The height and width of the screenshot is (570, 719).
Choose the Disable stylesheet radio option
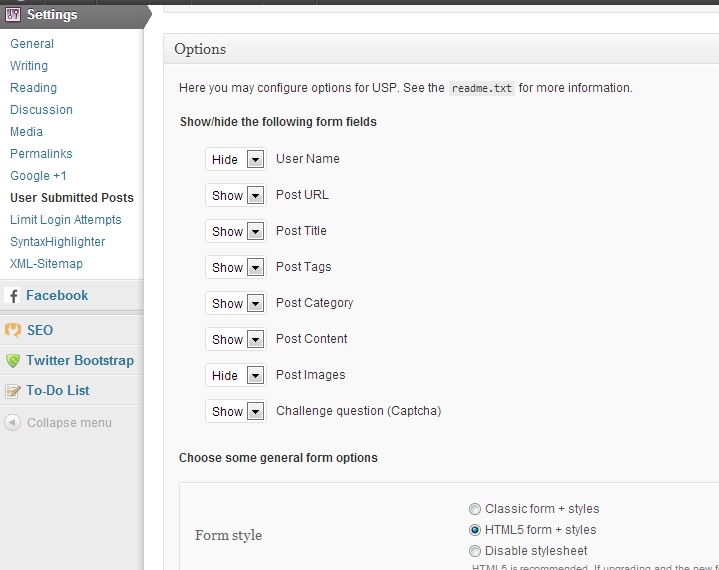click(x=475, y=551)
